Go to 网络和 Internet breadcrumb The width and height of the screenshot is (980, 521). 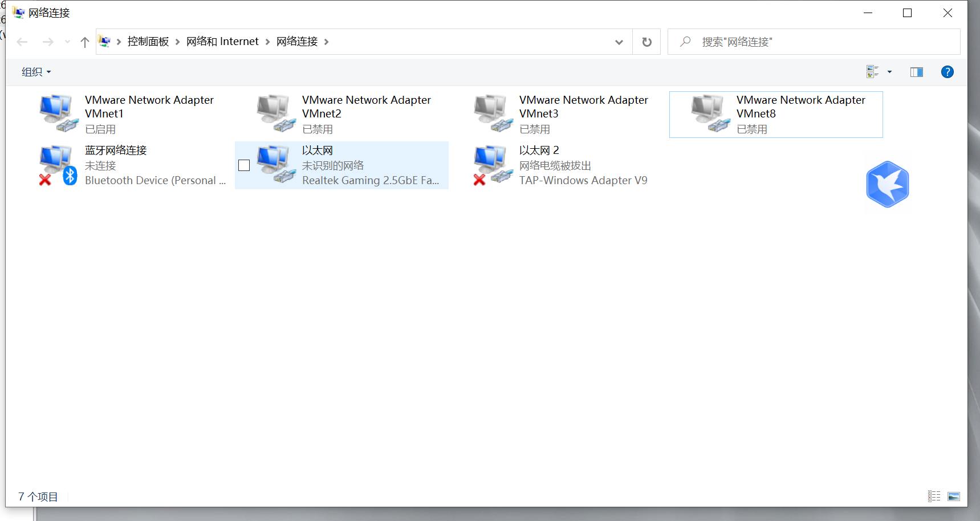pyautogui.click(x=222, y=42)
